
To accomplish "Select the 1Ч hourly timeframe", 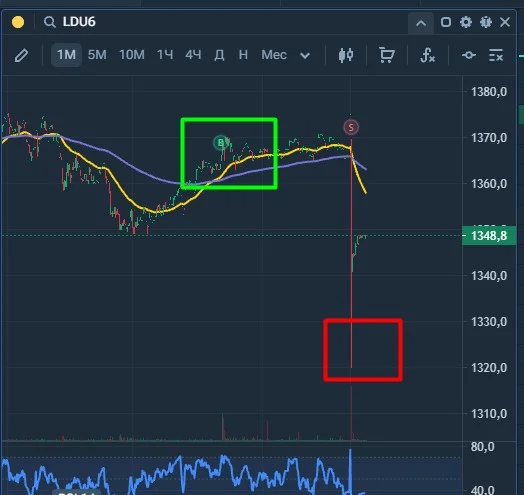I will 165,54.
